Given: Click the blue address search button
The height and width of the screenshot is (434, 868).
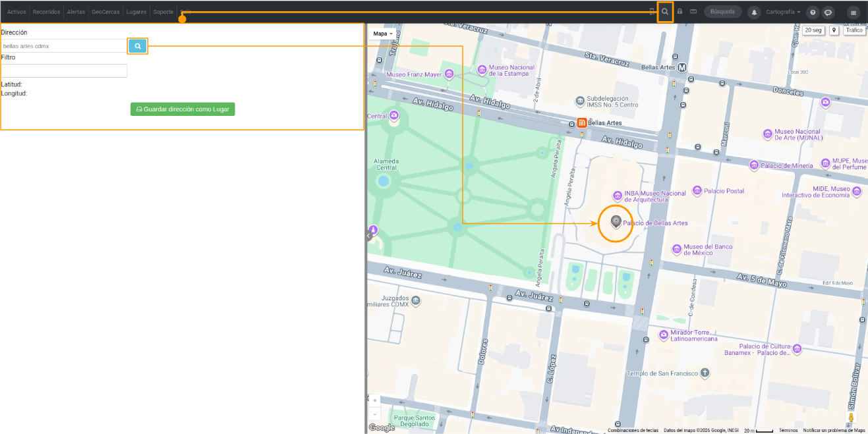Looking at the screenshot, I should [138, 46].
